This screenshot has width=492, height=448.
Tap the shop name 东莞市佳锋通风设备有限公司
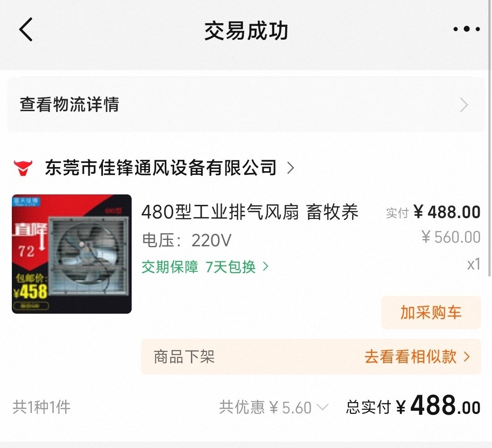pyautogui.click(x=161, y=168)
